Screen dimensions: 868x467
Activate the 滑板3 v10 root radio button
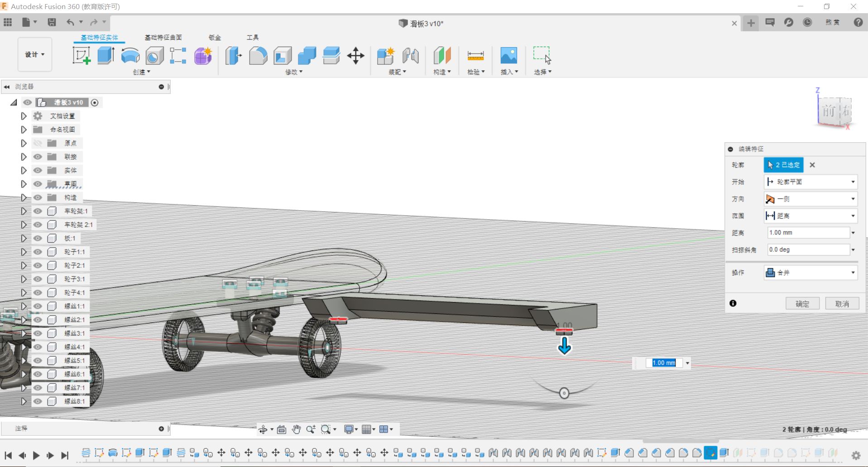click(x=95, y=103)
